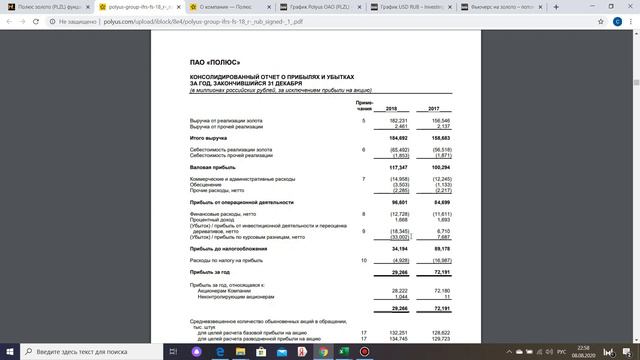The height and width of the screenshot is (360, 640).
Task: Open File Explorer from the taskbar
Action: click(240, 351)
